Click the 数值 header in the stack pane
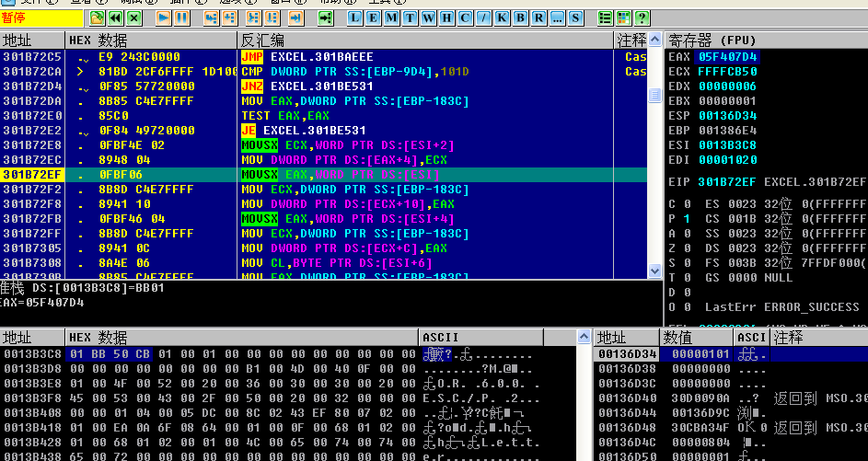Screen dimensions: 868x461 click(698, 337)
